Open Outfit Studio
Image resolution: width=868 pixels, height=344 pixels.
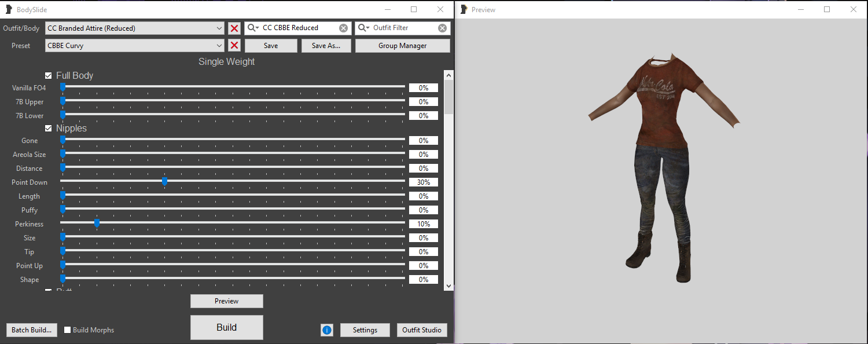click(x=422, y=330)
